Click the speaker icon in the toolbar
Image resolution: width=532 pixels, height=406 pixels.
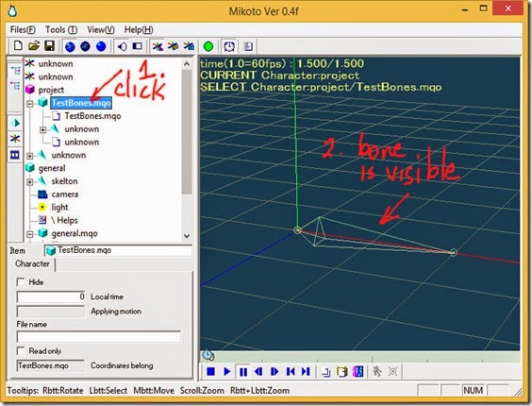click(x=122, y=46)
